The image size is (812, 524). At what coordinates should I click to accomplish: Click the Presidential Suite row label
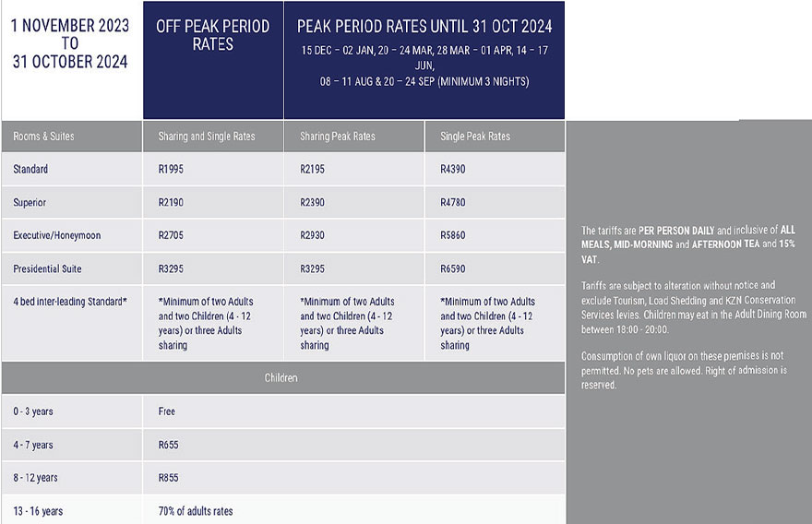point(47,269)
